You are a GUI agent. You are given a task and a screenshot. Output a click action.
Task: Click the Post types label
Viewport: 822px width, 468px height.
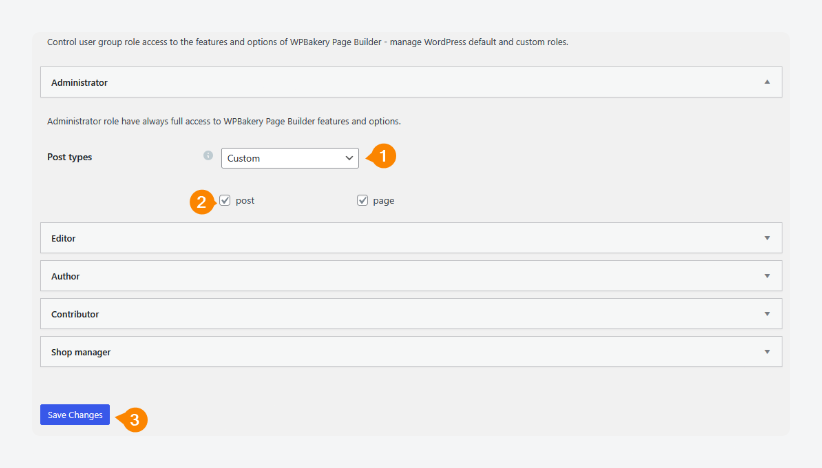coord(70,157)
